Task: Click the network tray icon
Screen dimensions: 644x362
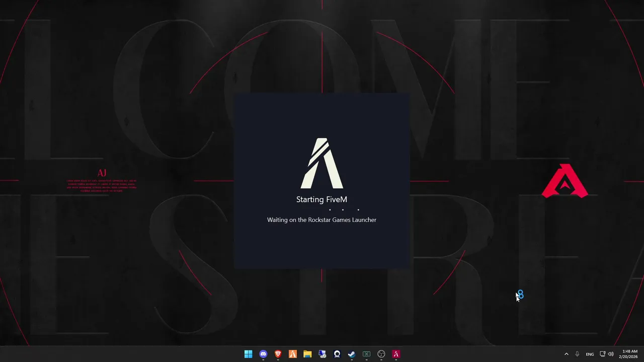Action: [603, 354]
